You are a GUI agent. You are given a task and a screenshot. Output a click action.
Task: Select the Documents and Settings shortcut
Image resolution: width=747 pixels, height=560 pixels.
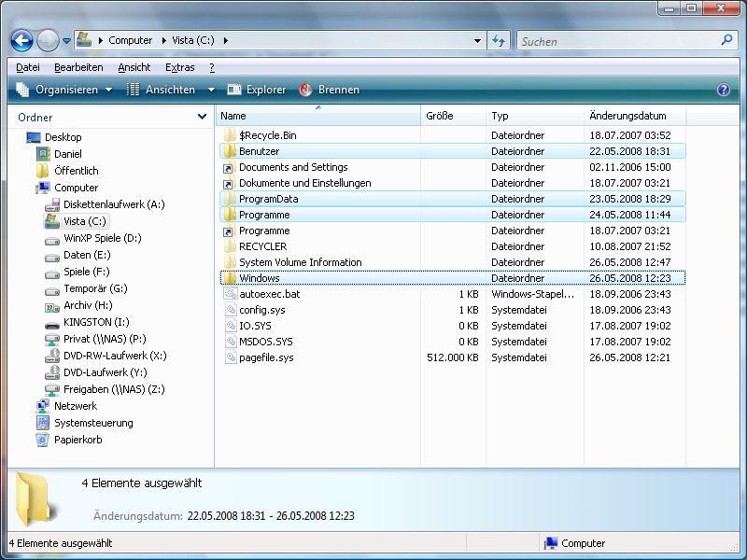coord(453,167)
